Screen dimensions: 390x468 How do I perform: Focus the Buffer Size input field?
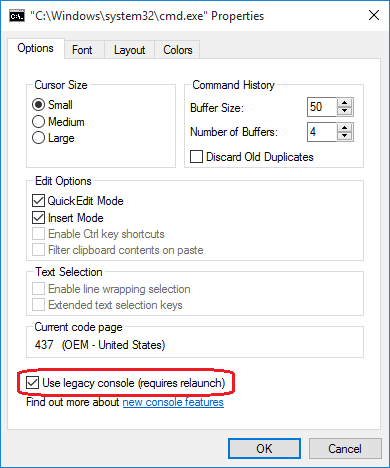pyautogui.click(x=322, y=107)
